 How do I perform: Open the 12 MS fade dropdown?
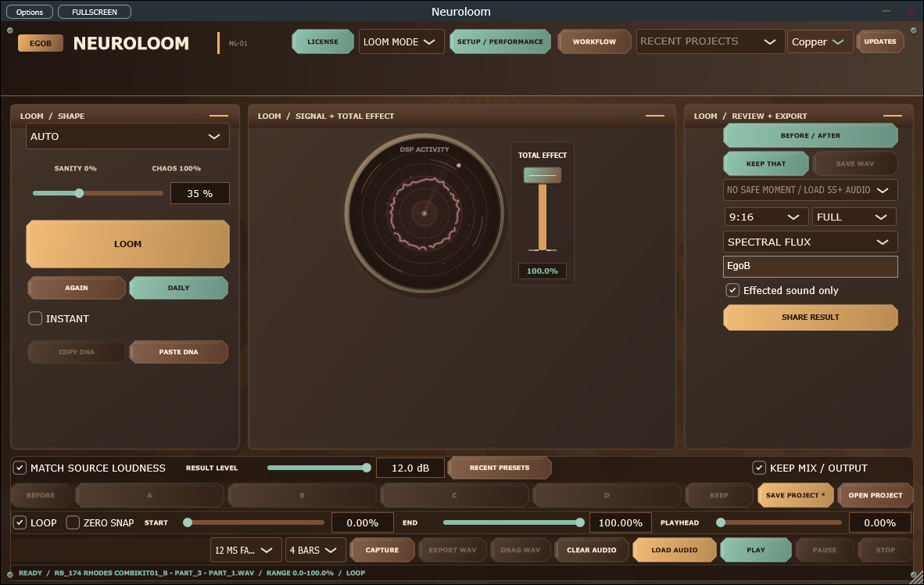pos(245,551)
